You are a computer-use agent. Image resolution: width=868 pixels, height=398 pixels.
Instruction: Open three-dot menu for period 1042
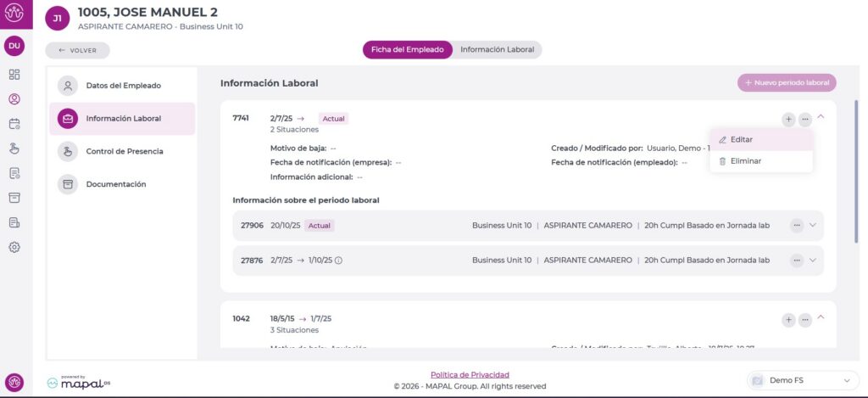click(805, 320)
